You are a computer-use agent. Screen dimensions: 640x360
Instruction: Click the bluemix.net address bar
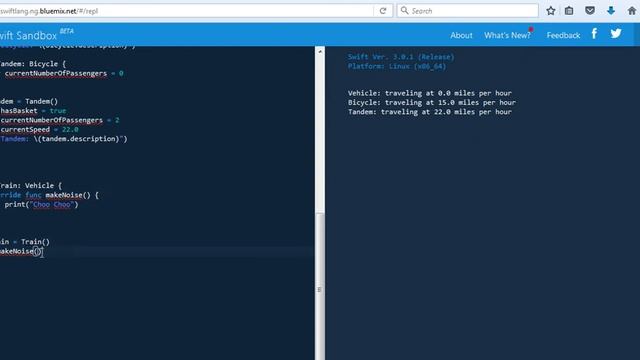click(186, 11)
